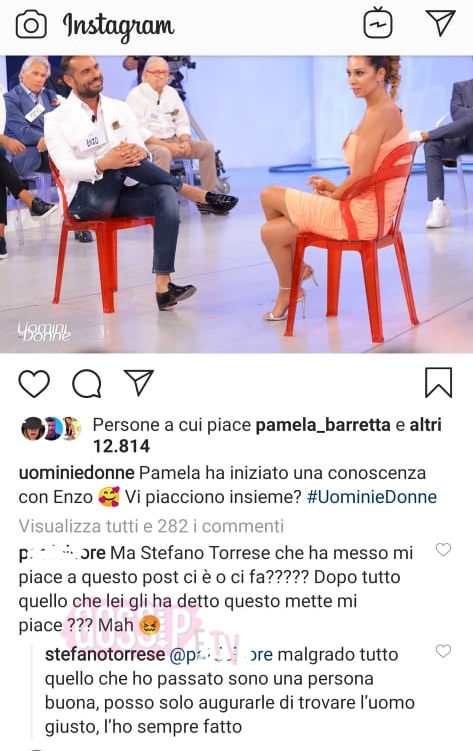Tap the post photo of studio
Image resolution: width=473 pixels, height=751 pixels.
(236, 205)
